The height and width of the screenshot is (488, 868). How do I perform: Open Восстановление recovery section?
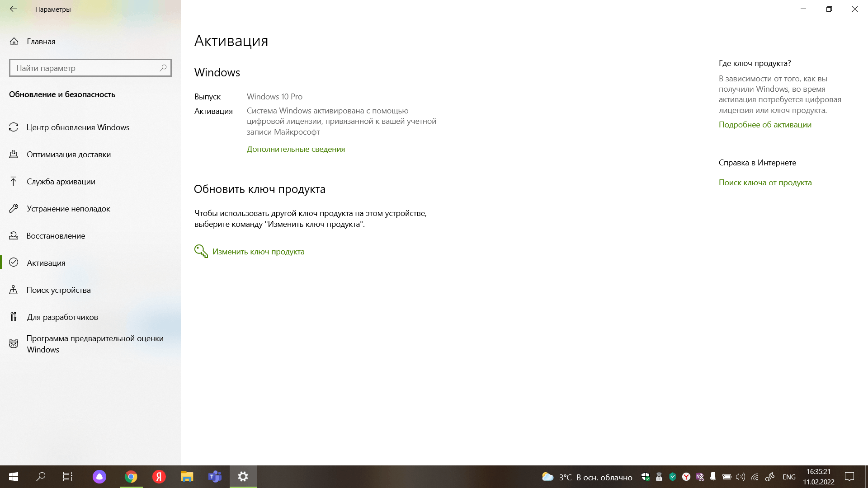coord(56,236)
